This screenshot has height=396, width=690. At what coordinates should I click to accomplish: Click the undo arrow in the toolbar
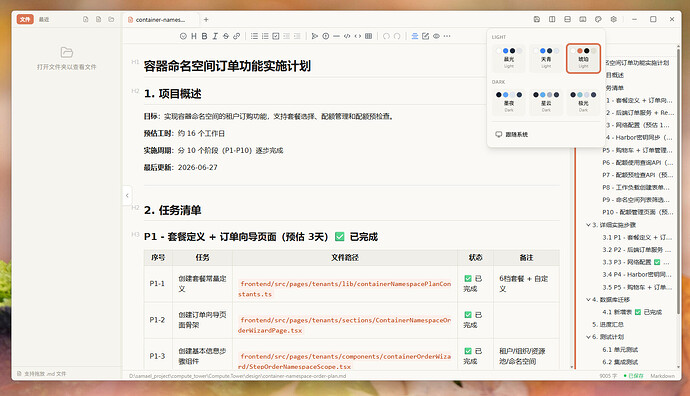tap(386, 36)
